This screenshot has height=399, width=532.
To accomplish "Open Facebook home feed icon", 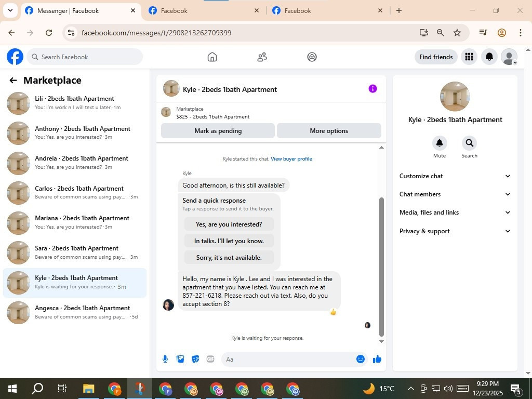I will 212,57.
